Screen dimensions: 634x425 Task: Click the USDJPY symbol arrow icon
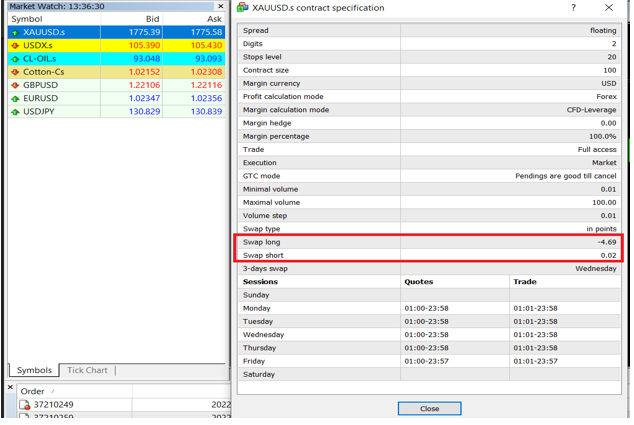point(15,111)
